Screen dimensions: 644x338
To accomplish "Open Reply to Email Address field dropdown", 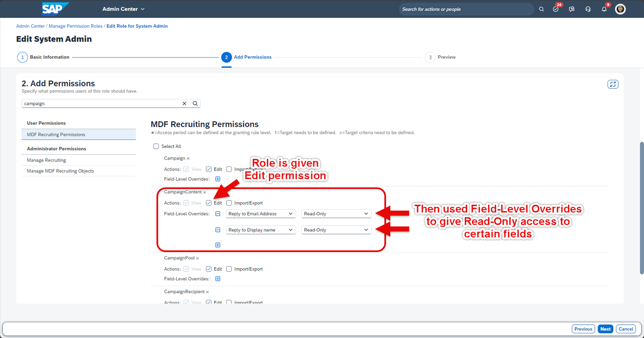I will pyautogui.click(x=261, y=214).
